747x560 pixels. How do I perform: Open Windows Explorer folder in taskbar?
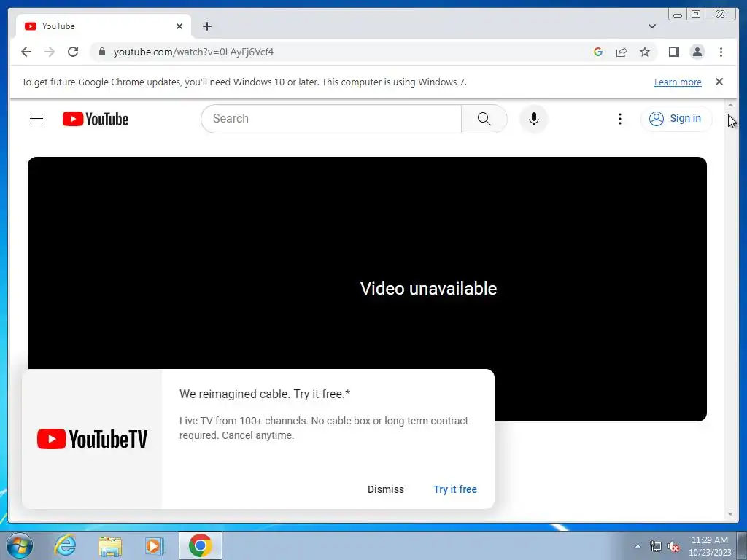point(110,545)
